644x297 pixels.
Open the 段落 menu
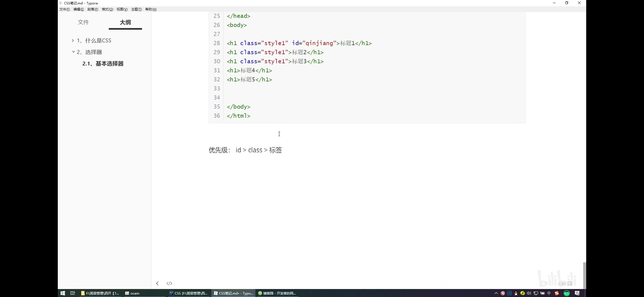(93, 9)
